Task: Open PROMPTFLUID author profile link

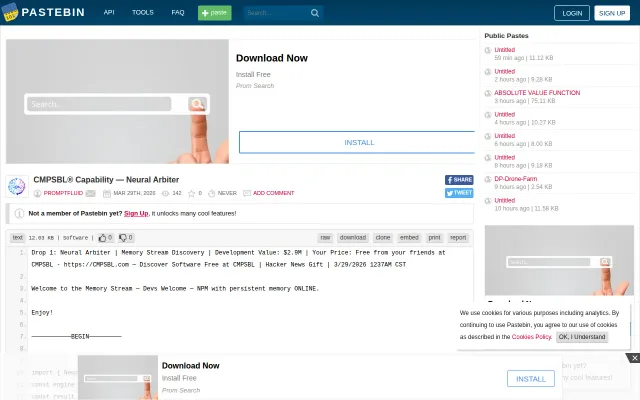Action: [63, 193]
